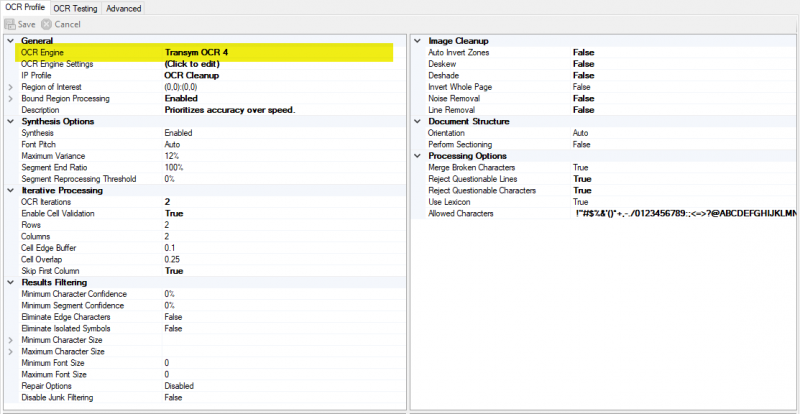The width and height of the screenshot is (800, 414).
Task: Select the Repair Options Disabled value
Action: 179,386
